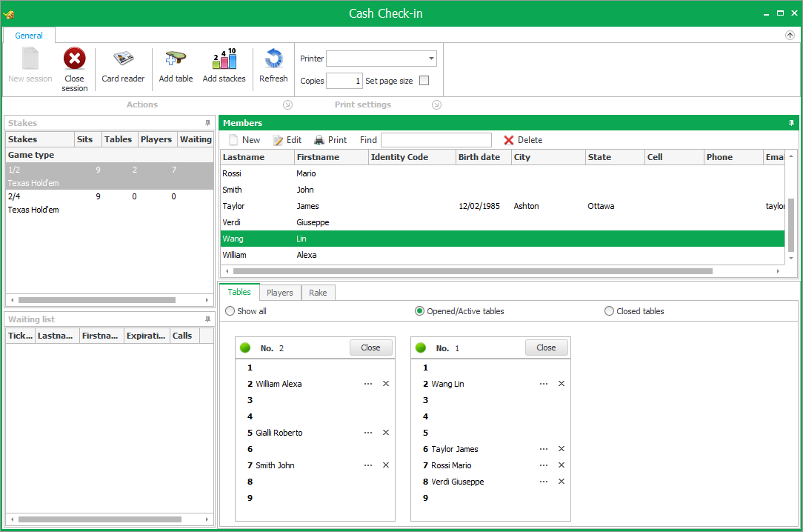803x532 pixels.
Task: Remove Taylor James from table 1
Action: click(x=562, y=449)
